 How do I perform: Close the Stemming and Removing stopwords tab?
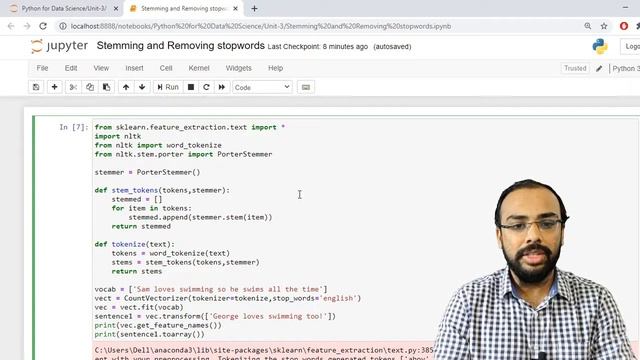coord(236,8)
